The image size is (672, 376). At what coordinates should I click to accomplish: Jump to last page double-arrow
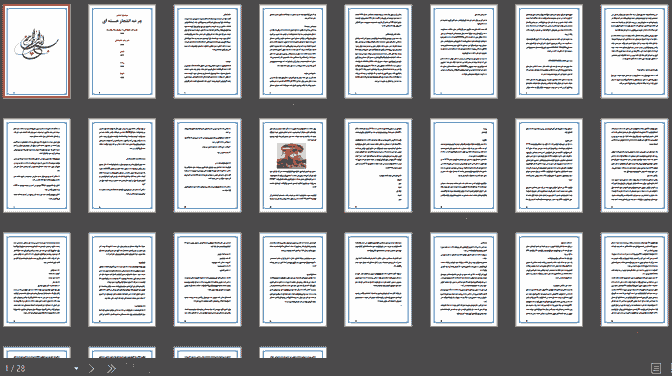(111, 368)
